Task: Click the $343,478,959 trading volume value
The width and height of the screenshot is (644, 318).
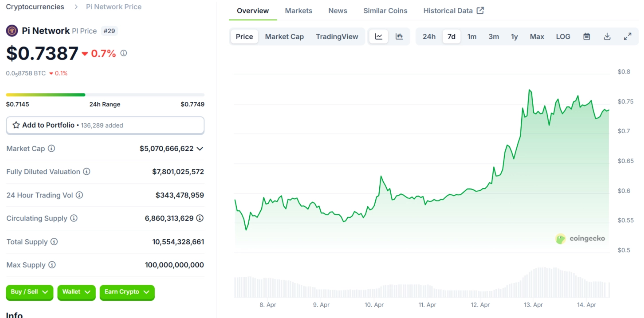Action: [180, 195]
